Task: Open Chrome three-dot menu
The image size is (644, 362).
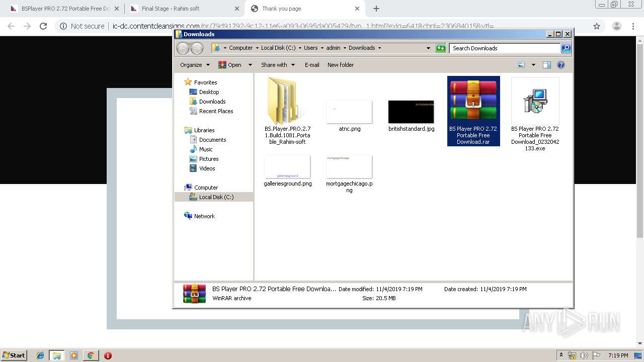Action: [x=634, y=26]
